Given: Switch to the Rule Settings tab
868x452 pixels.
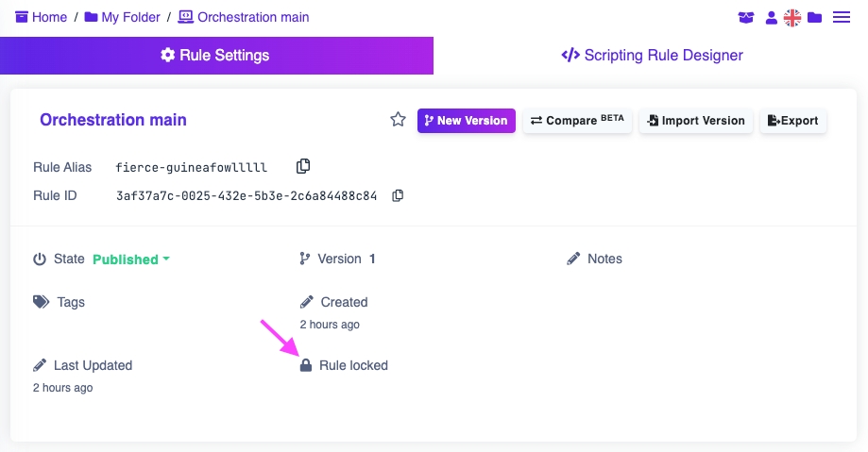Looking at the screenshot, I should tap(216, 56).
